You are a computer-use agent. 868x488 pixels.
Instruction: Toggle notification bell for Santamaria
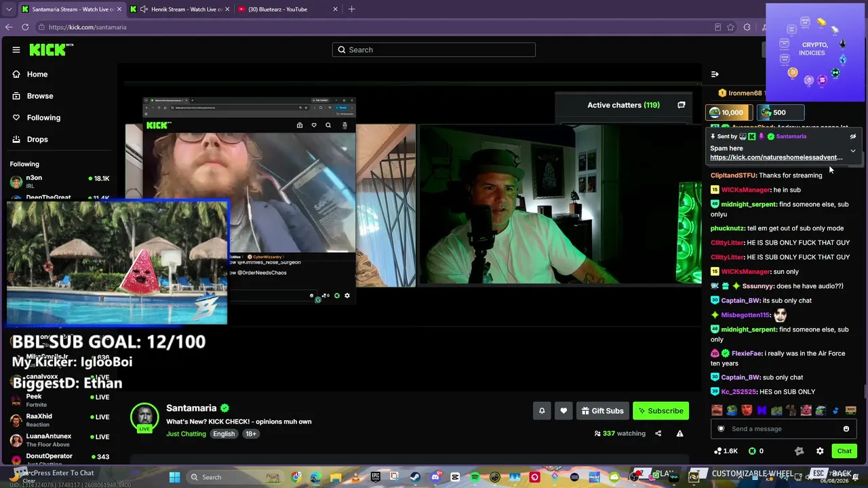(542, 411)
